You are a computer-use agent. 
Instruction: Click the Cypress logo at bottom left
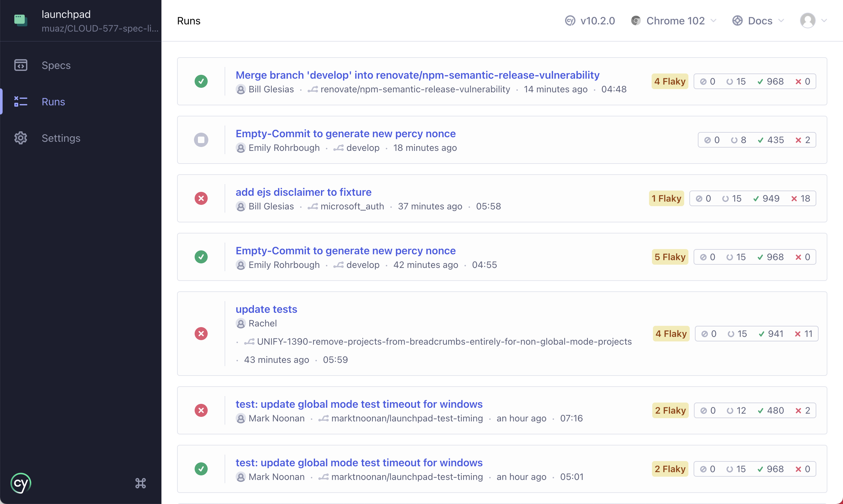click(21, 483)
